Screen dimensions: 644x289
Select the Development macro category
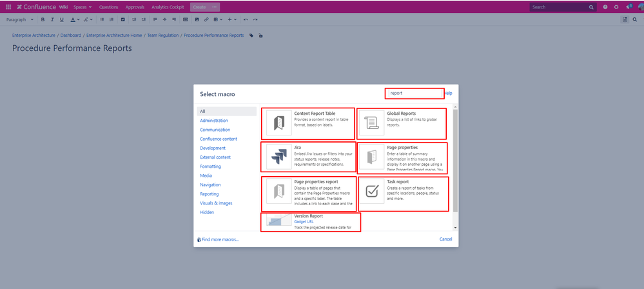[212, 148]
